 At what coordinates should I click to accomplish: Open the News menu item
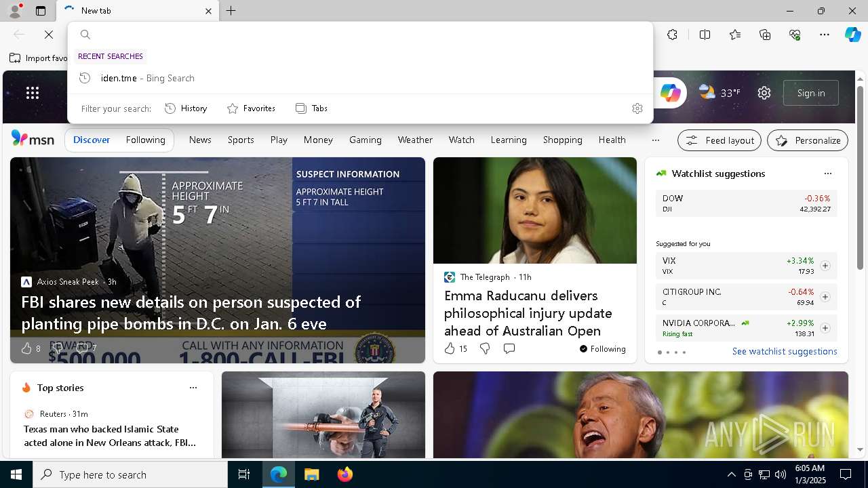pyautogui.click(x=200, y=140)
